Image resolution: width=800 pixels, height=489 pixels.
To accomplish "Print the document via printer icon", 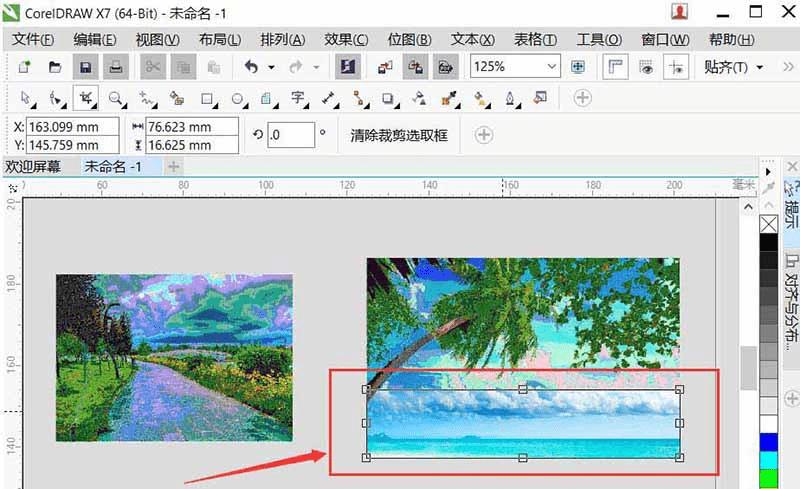I will 116,67.
